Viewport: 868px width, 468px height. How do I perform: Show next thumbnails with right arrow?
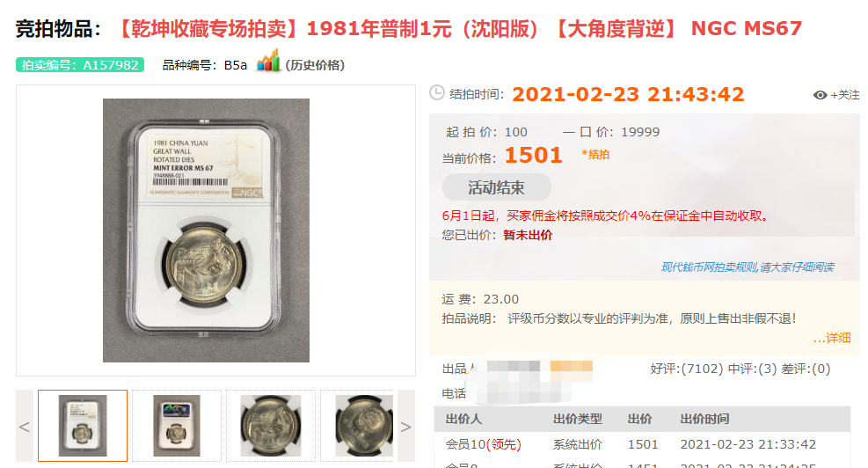tap(405, 426)
